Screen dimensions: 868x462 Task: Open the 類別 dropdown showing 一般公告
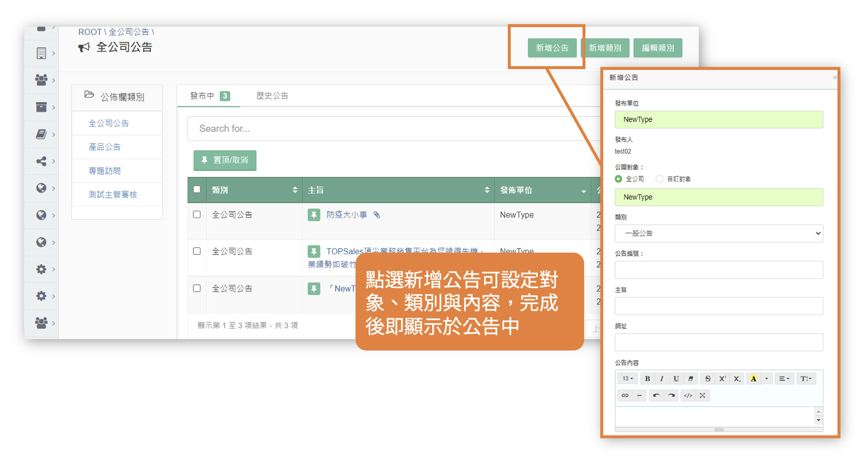pyautogui.click(x=719, y=234)
